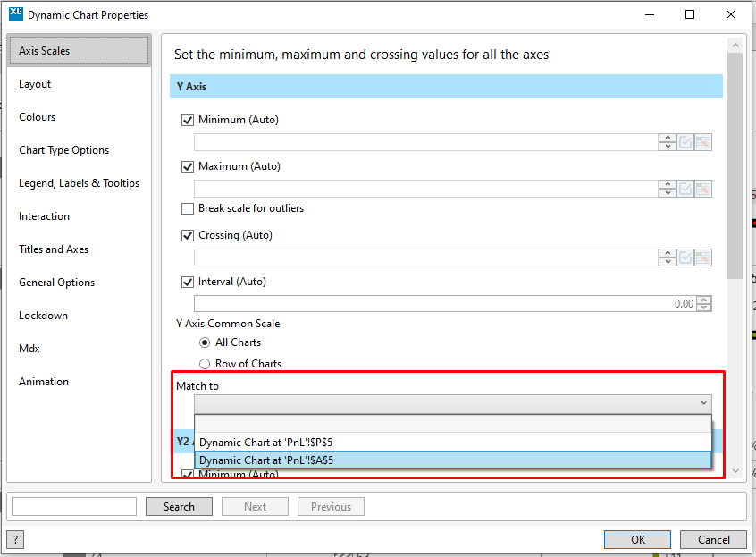Click the Search button
756x557 pixels.
click(x=179, y=506)
